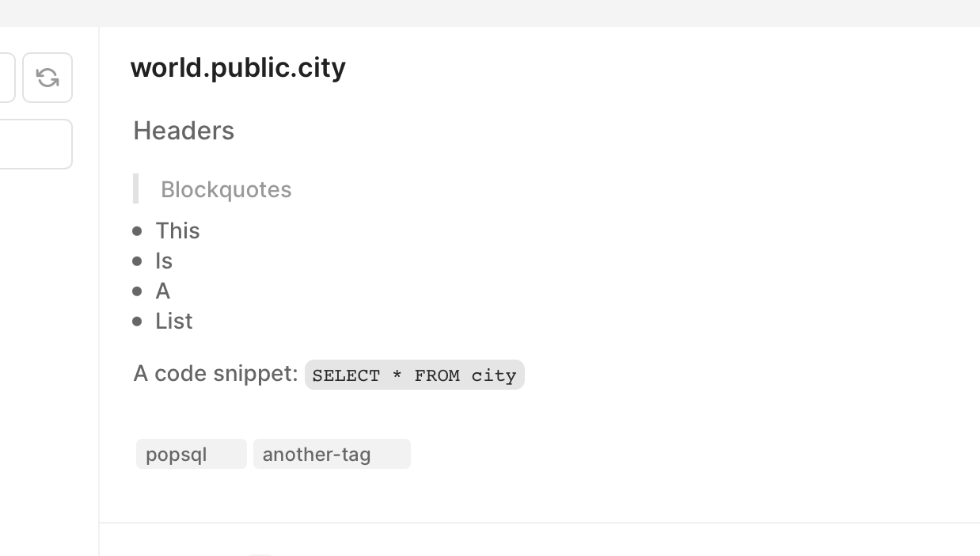This screenshot has width=980, height=556.
Task: Click the "Is" bullet list item
Action: (x=164, y=261)
